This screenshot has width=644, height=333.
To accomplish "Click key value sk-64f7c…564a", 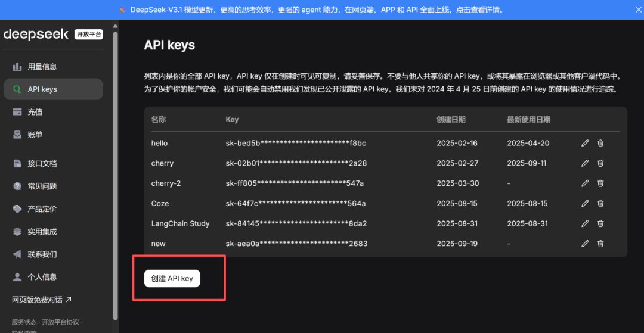I will pos(296,203).
